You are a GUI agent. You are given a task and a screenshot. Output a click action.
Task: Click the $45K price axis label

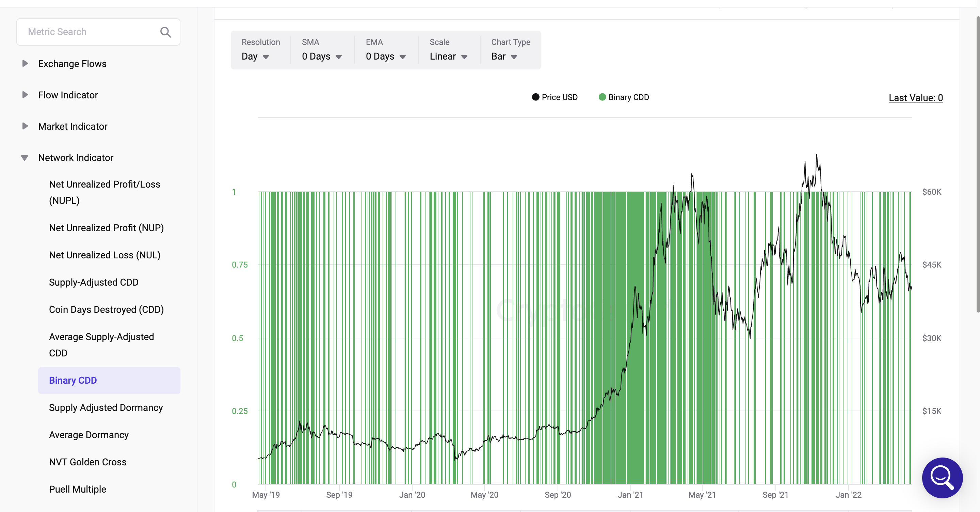(931, 265)
